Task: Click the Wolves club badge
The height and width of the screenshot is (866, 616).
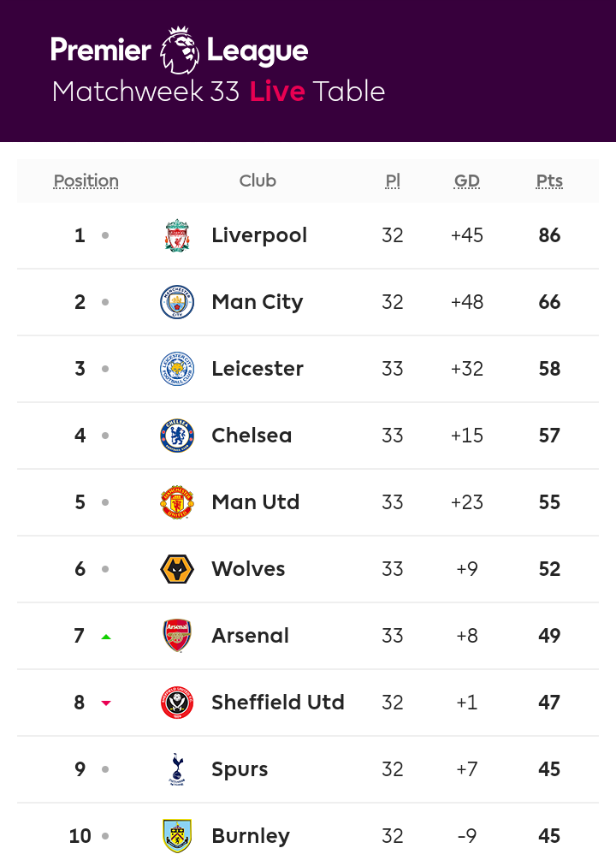Action: pyautogui.click(x=177, y=569)
